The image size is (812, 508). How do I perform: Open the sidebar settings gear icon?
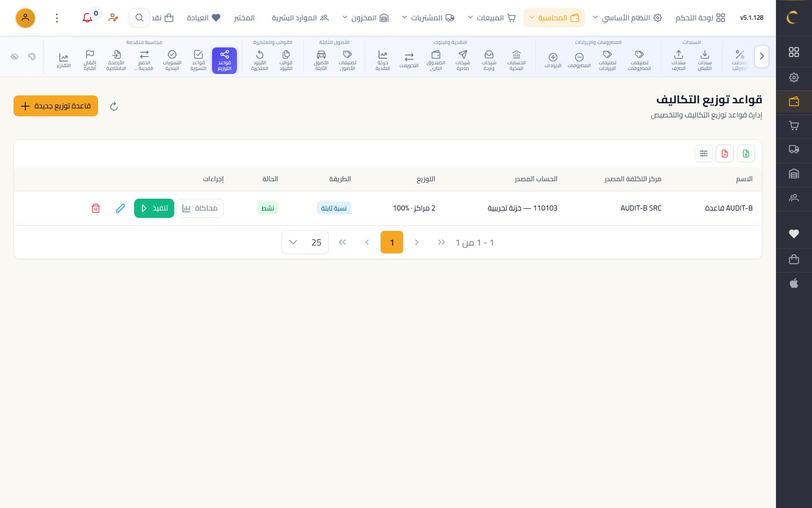(x=794, y=77)
